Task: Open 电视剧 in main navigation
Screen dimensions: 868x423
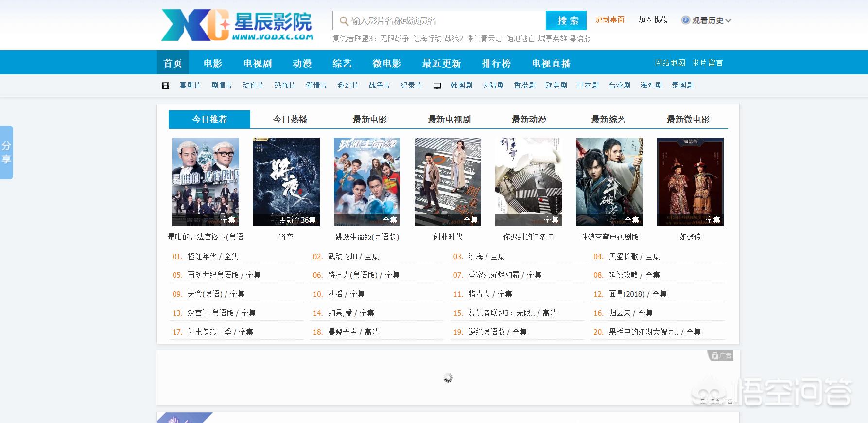Action: click(x=258, y=63)
